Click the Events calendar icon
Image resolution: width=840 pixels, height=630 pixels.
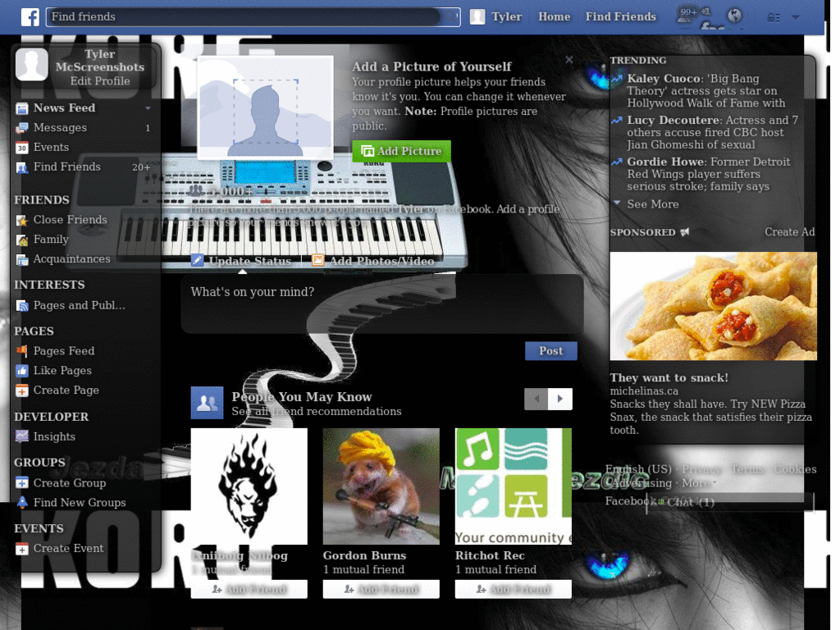click(x=22, y=148)
